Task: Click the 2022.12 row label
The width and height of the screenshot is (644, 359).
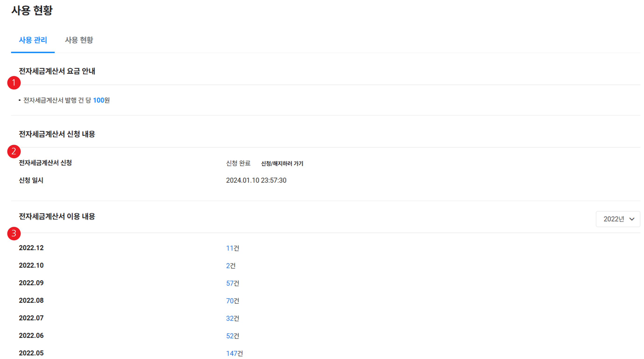Action: 31,248
